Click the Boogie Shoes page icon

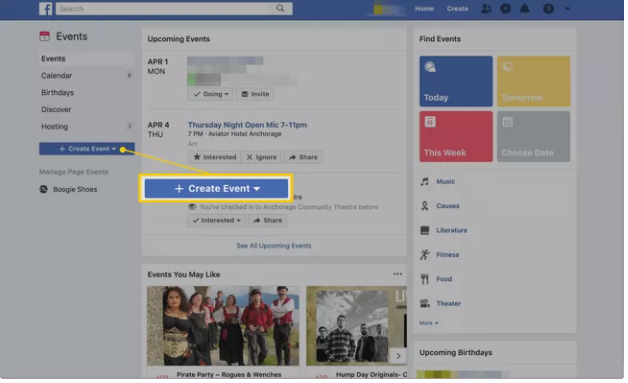pos(44,189)
